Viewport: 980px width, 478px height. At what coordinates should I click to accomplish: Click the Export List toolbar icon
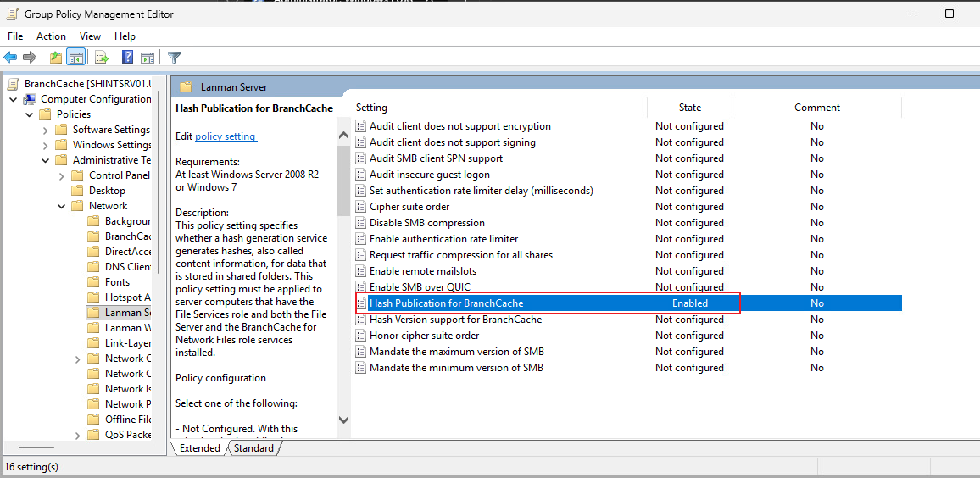[x=101, y=58]
